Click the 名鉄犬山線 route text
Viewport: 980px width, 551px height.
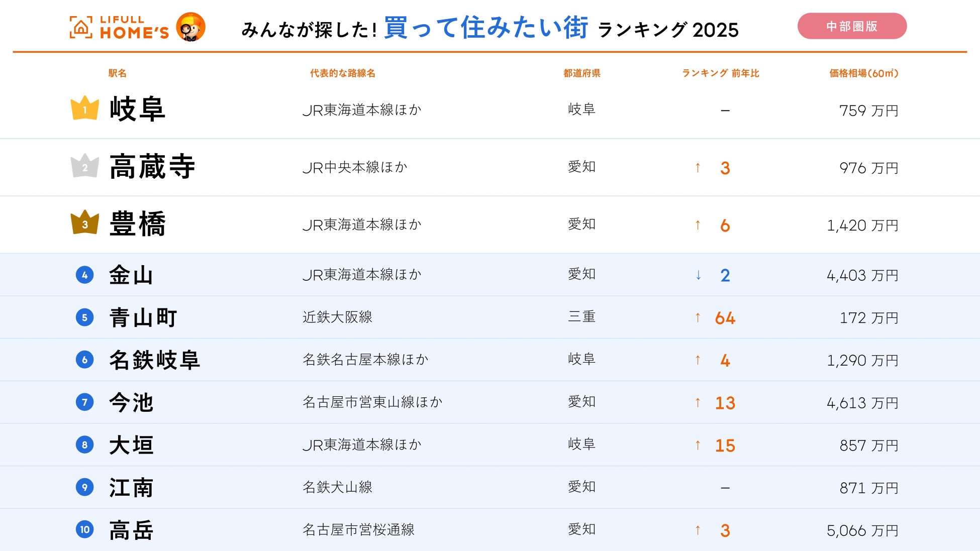click(337, 487)
